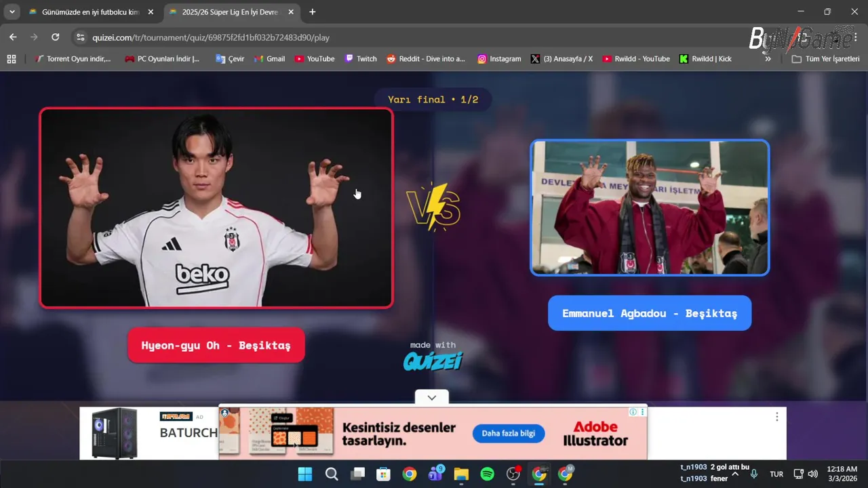Open the Rwildd | Kick bookmark

705,59
